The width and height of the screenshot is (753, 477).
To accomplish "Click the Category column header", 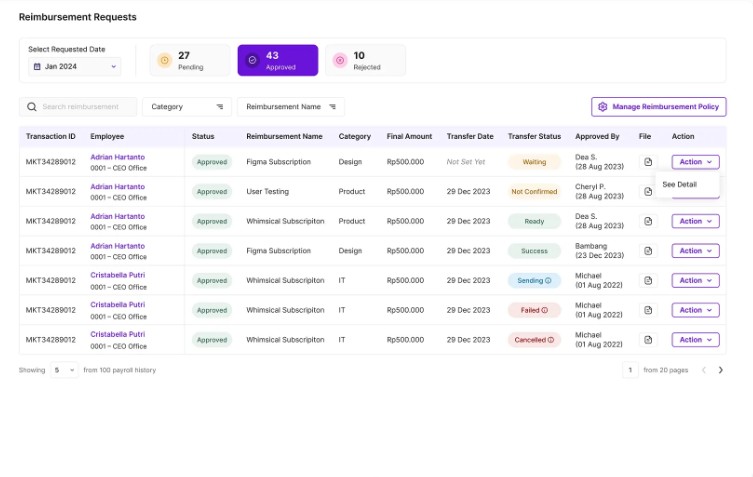I will pyautogui.click(x=354, y=136).
